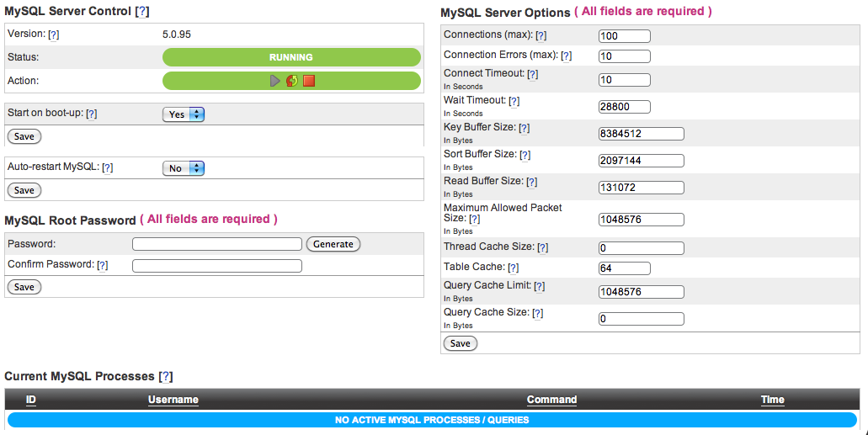Click the Connections (max) field
Image resolution: width=868 pixels, height=435 pixels.
pos(625,36)
